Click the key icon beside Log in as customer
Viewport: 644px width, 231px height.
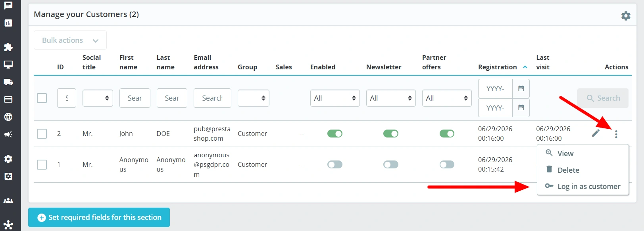pyautogui.click(x=549, y=186)
